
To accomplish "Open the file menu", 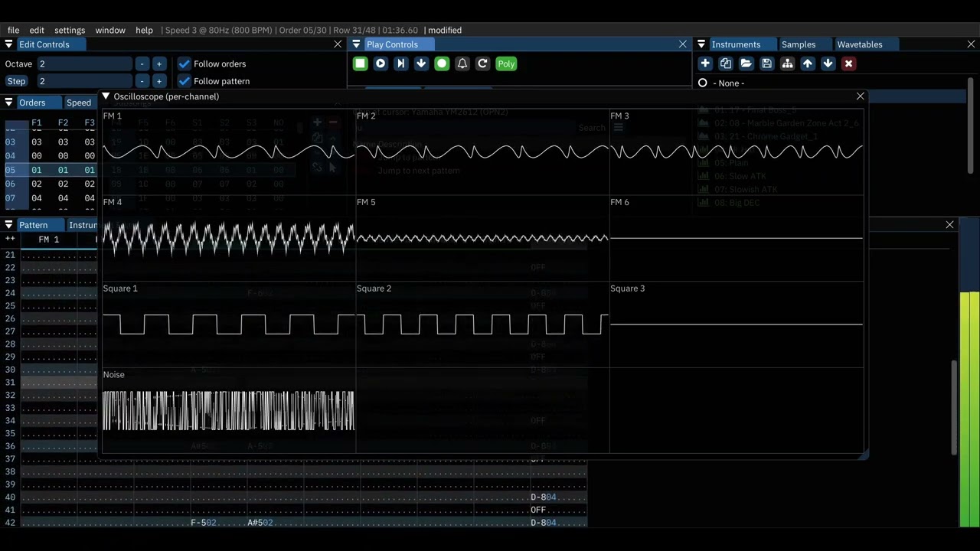I will [x=13, y=30].
